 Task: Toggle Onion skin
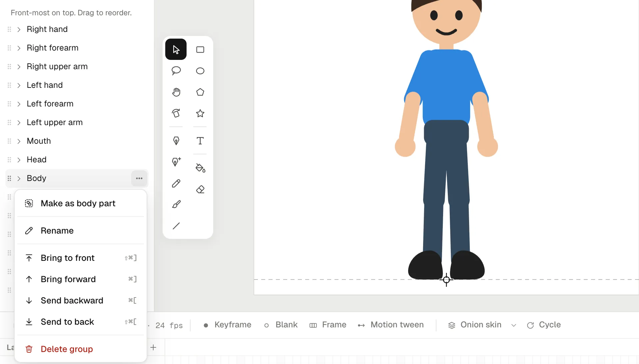click(474, 325)
